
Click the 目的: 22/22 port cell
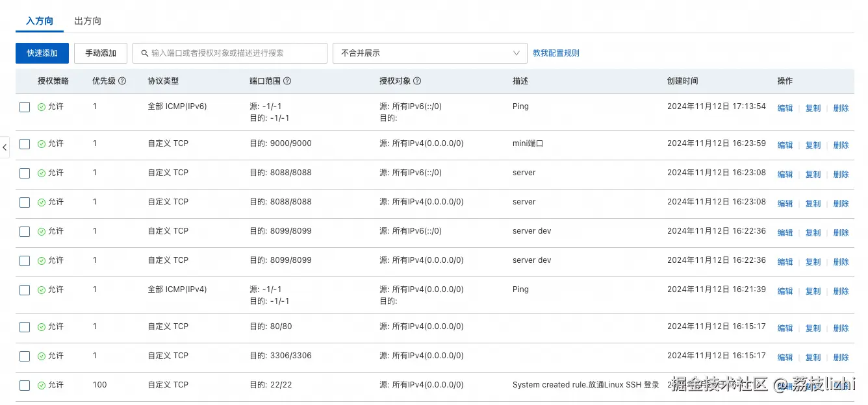pyautogui.click(x=271, y=385)
